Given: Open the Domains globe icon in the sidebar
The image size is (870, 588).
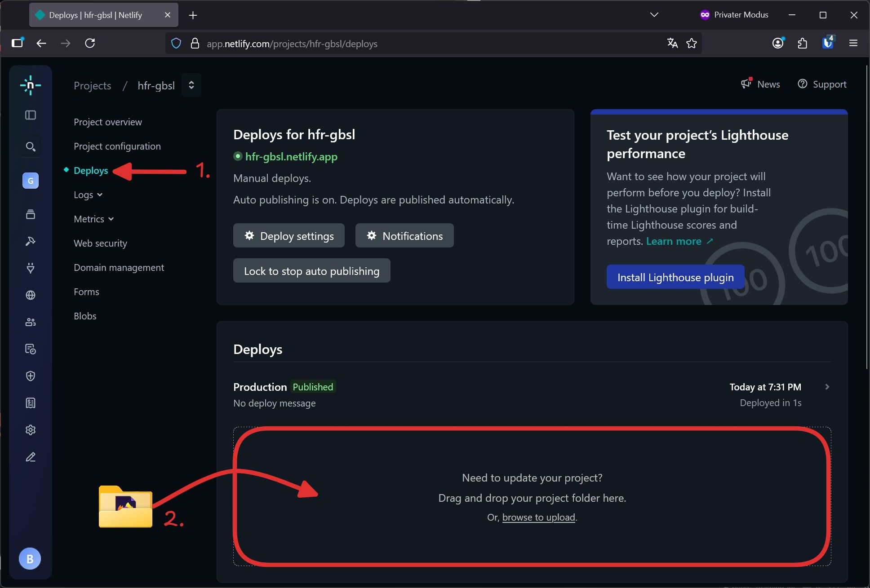Looking at the screenshot, I should (30, 295).
